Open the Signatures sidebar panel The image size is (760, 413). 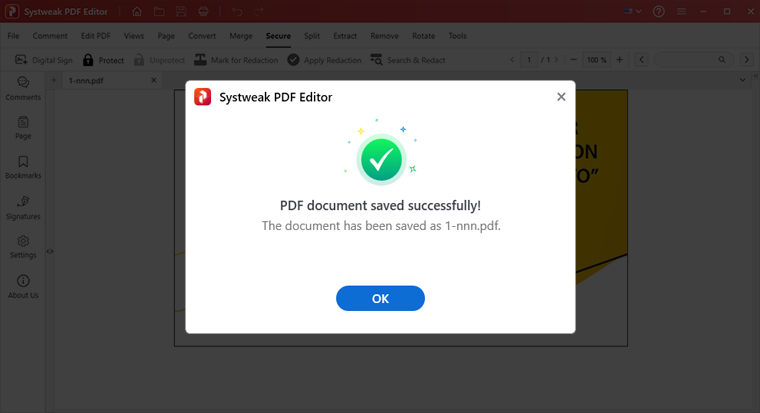pos(23,207)
